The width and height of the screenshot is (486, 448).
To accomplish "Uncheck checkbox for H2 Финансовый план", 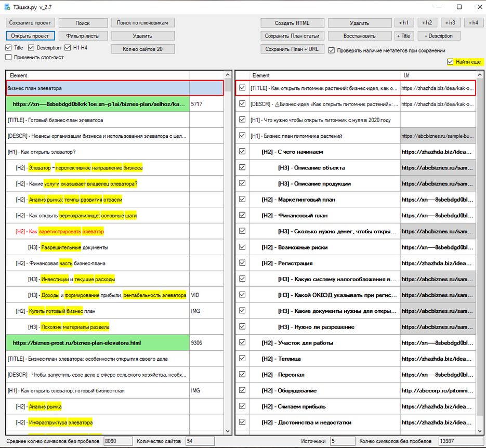I will [242, 215].
